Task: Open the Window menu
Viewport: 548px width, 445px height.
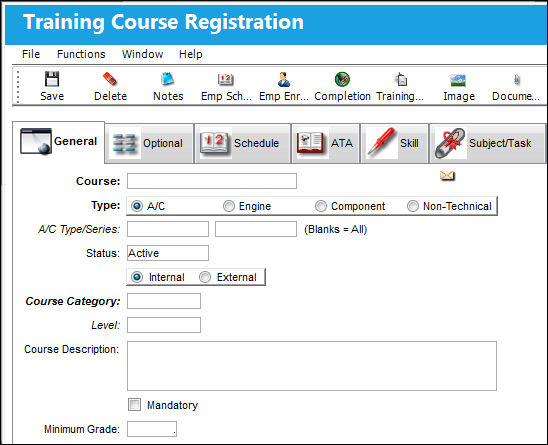Action: pyautogui.click(x=142, y=54)
